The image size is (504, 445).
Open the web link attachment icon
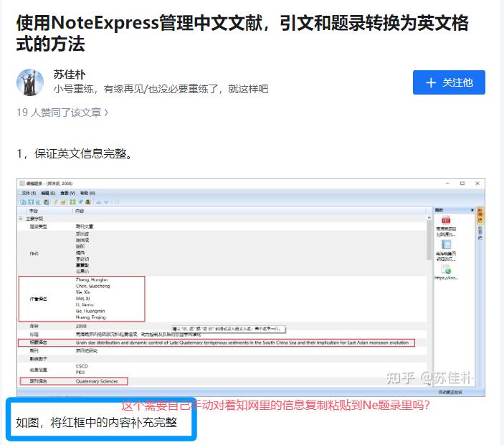(446, 269)
